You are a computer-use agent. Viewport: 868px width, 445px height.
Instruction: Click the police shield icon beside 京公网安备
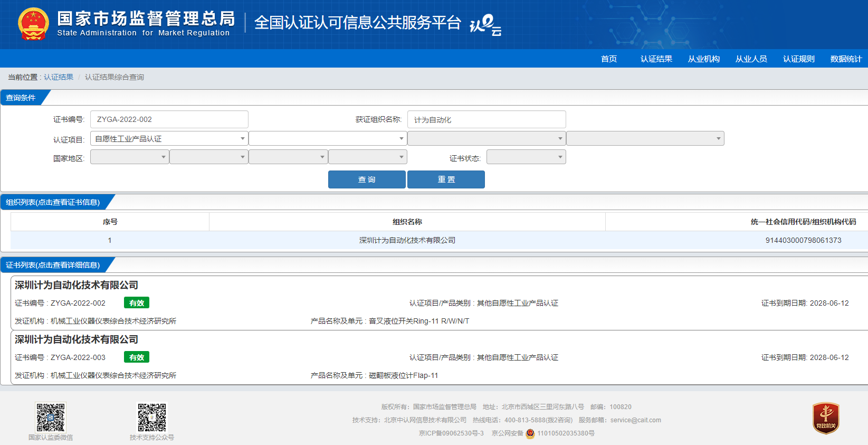[530, 433]
